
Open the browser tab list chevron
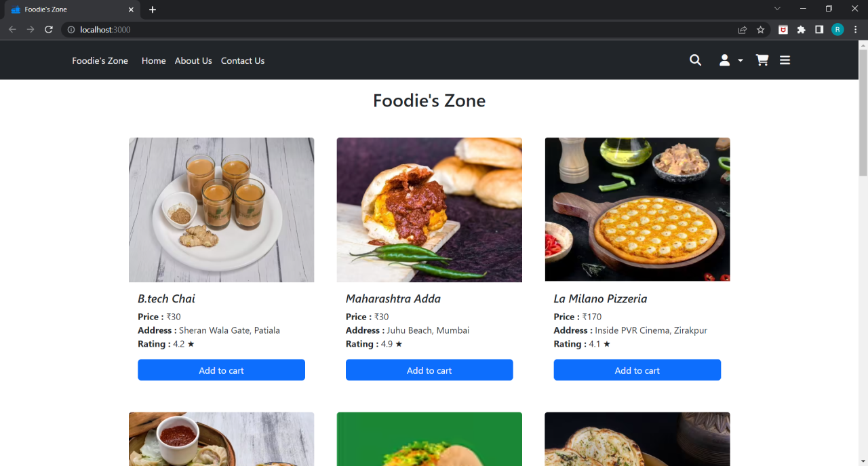777,8
